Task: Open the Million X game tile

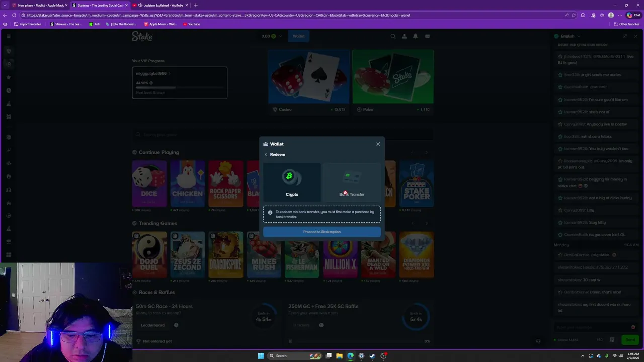Action: (x=340, y=254)
